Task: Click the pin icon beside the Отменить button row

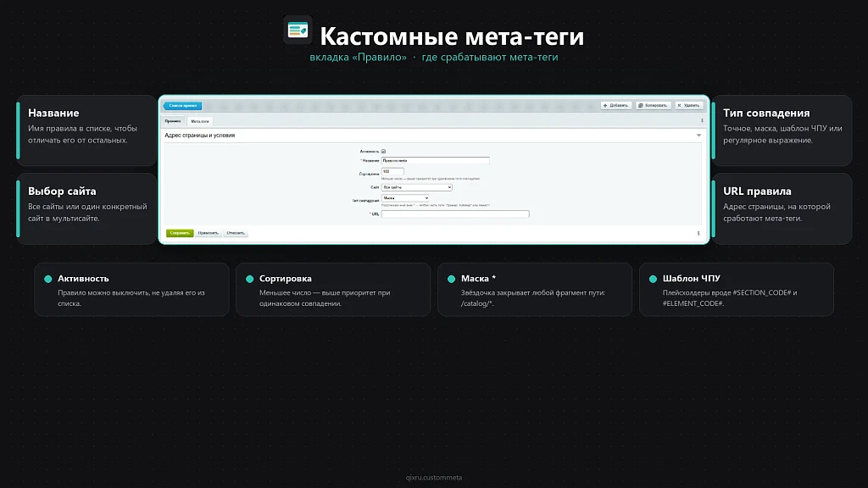Action: (698, 234)
